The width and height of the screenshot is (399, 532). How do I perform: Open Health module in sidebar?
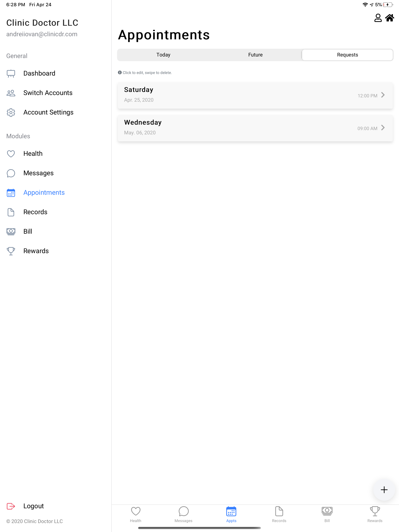(x=33, y=154)
